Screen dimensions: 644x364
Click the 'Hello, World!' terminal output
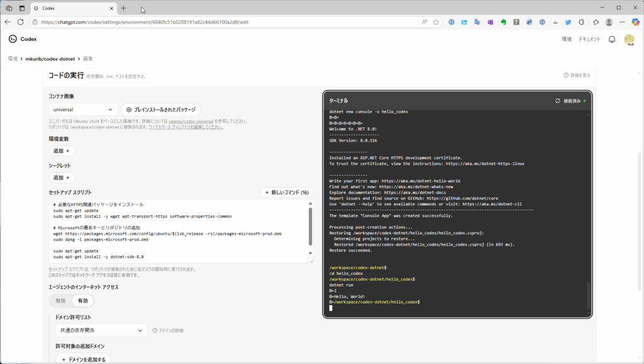[348, 296]
